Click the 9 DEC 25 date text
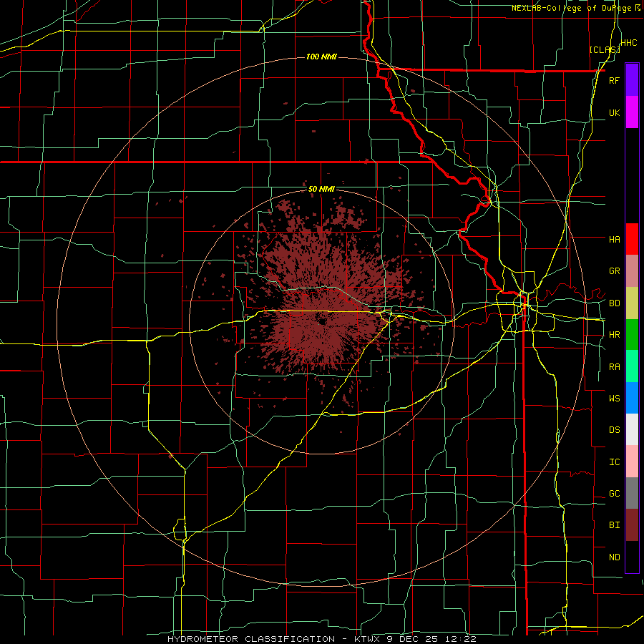644x644 pixels. [x=414, y=639]
